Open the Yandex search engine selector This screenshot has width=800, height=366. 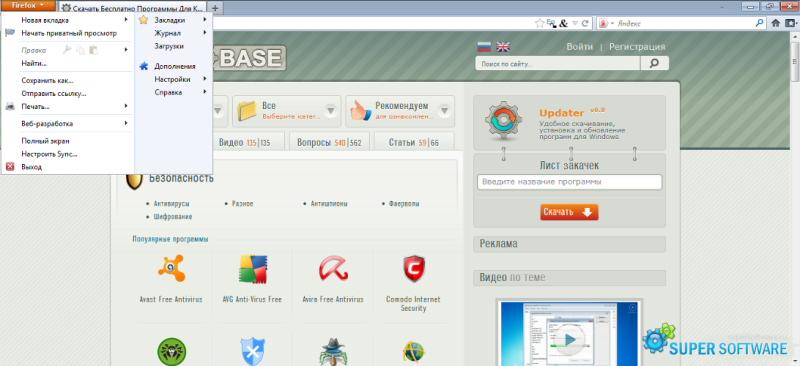(x=605, y=23)
